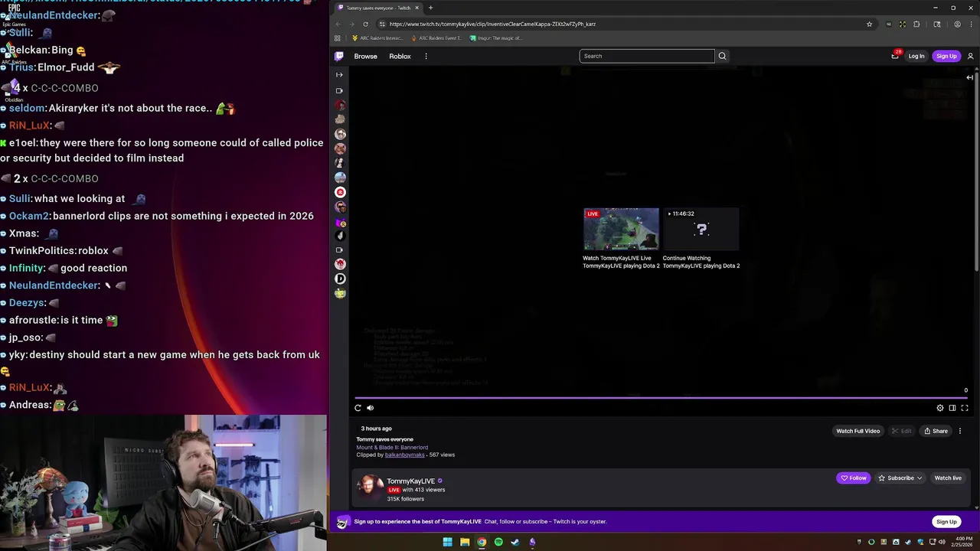This screenshot has width=980, height=551.
Task: Open the ARC Raiders Interactive bookmark
Action: tap(377, 38)
